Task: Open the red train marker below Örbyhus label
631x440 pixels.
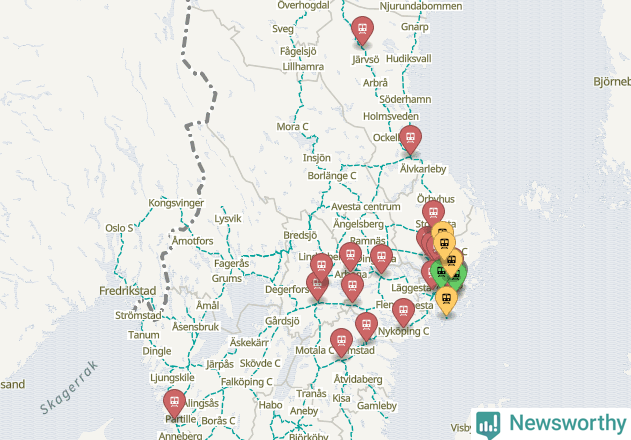Action: click(433, 212)
